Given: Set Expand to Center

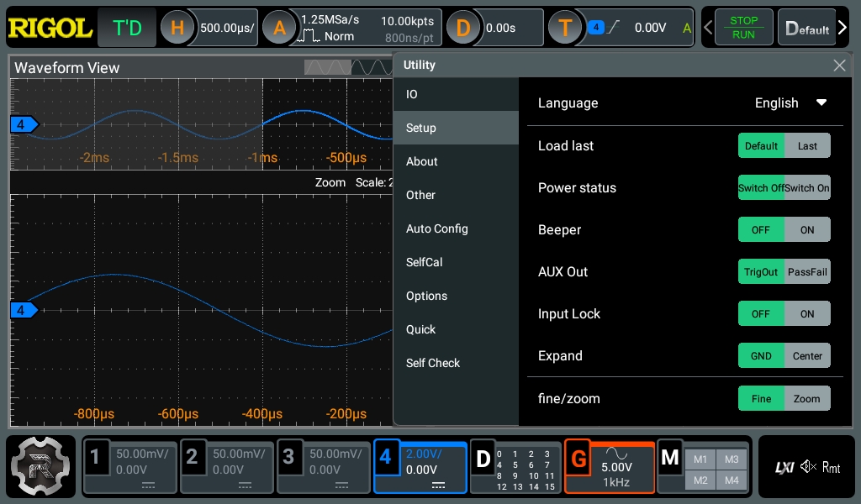Looking at the screenshot, I should point(807,356).
